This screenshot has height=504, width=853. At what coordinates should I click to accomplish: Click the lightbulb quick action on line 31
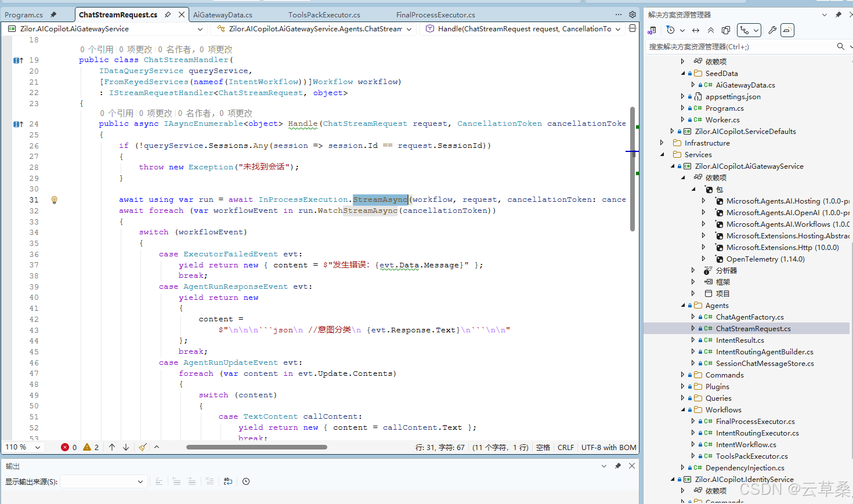tap(54, 200)
